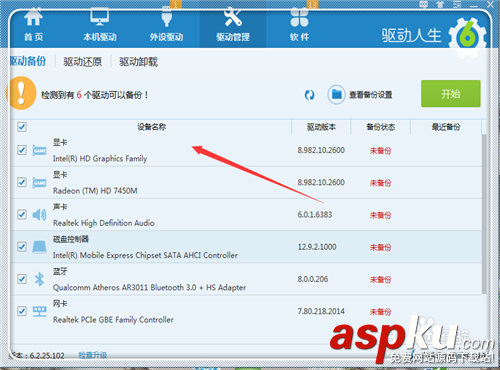Click 未备份 status for Bluetooth adapter
The image size is (500, 370).
[x=380, y=279]
